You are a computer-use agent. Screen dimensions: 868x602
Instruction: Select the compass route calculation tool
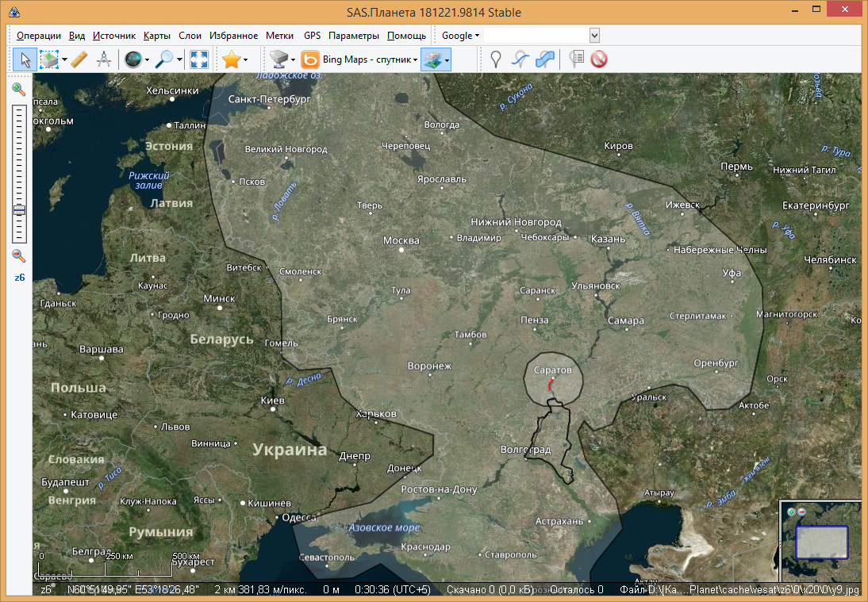tap(103, 59)
